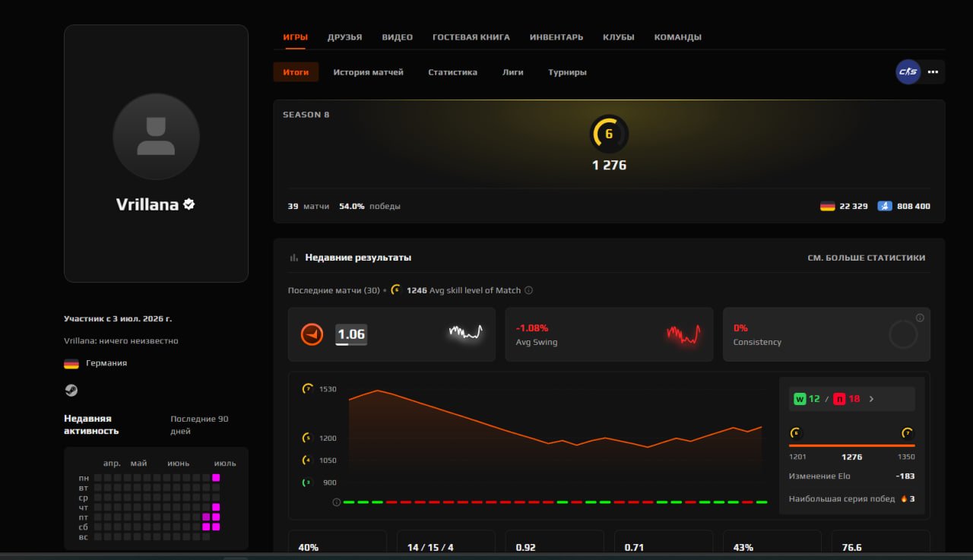Click the Thursday July activity square
Screen dimensions: 973x560
coord(216,507)
